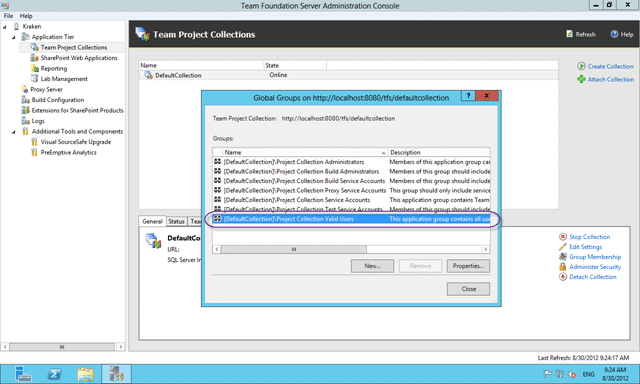Open PowerShell from the taskbar
Image resolution: width=640 pixels, height=384 pixels.
pos(54,374)
